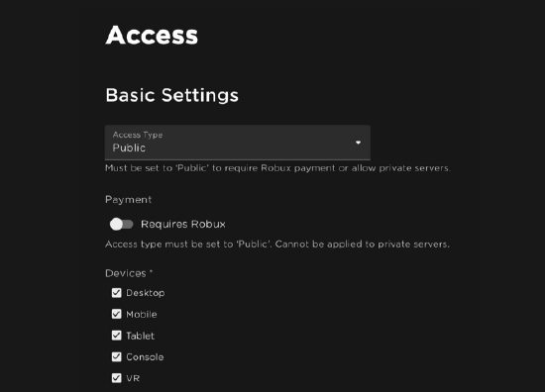Uncheck the Tablet device checkbox
Screen dimensions: 545x392
[117, 336]
